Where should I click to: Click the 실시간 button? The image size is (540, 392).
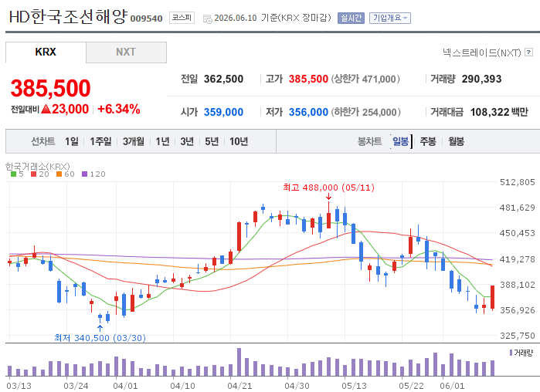point(351,18)
